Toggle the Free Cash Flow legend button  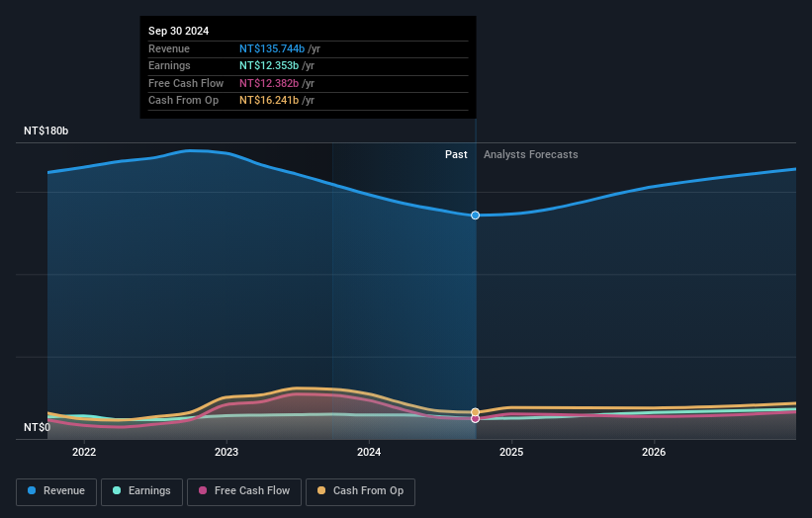coord(244,491)
